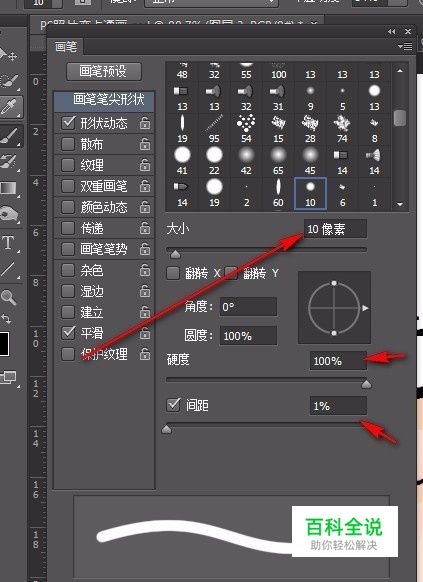Click the 大小 size slider handle
Screen dimensions: 423x582
(x=175, y=254)
